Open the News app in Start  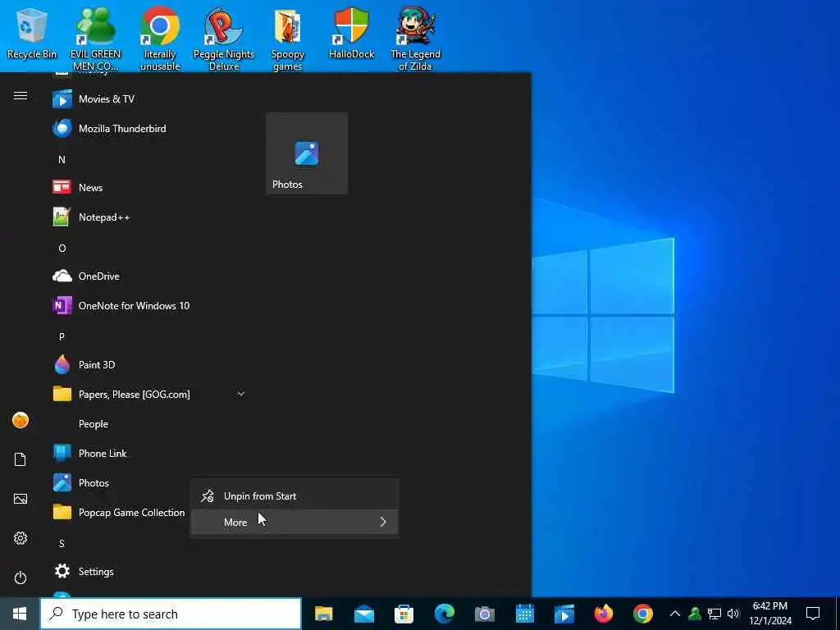[x=150, y=188]
